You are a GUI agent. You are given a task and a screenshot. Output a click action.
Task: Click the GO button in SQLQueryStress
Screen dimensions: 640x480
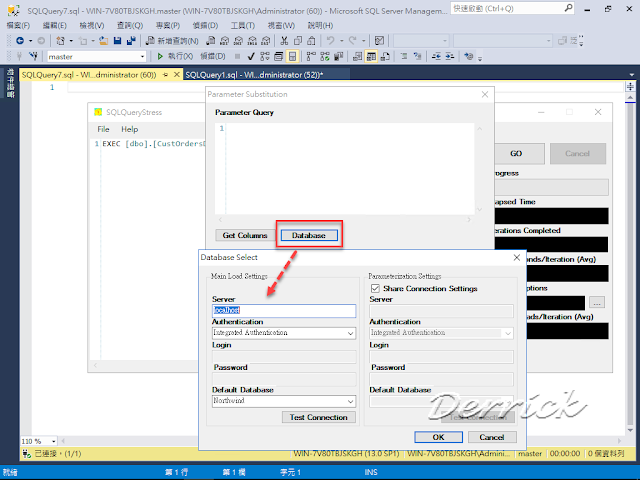[x=519, y=153]
